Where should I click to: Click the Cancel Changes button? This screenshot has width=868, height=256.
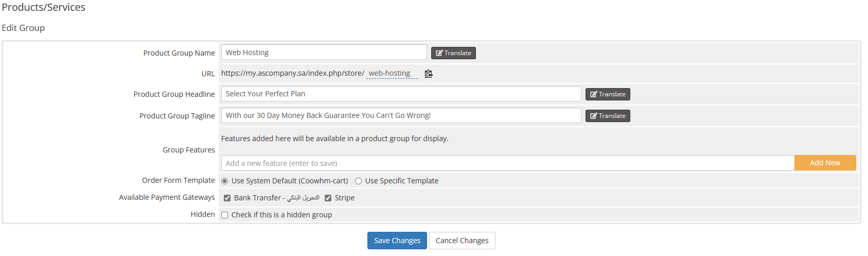tap(462, 241)
